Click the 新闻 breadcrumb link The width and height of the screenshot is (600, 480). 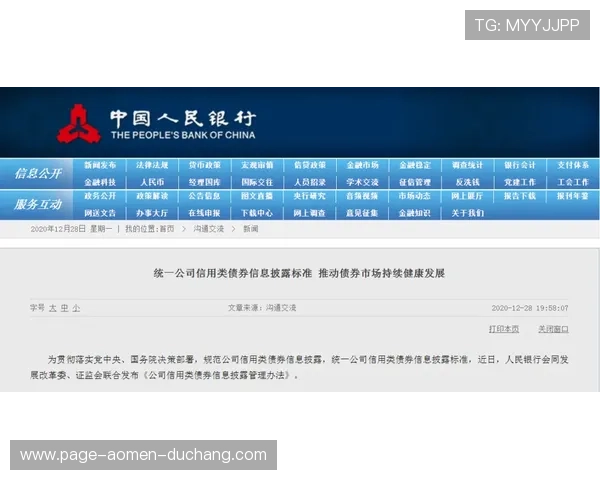coord(251,229)
